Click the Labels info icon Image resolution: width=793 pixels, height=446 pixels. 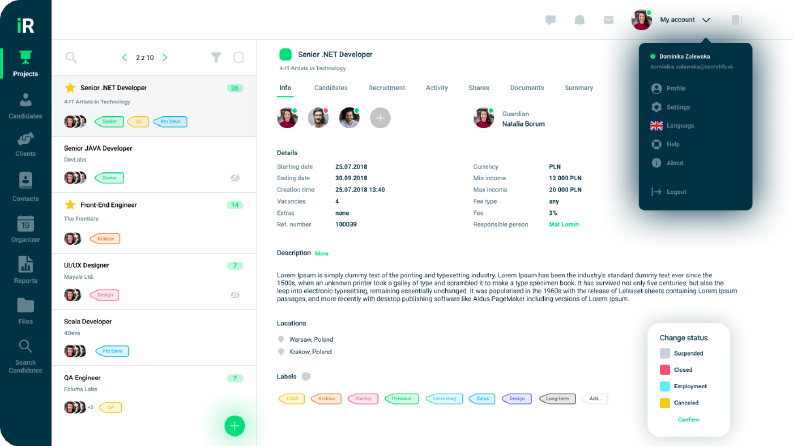pos(306,376)
